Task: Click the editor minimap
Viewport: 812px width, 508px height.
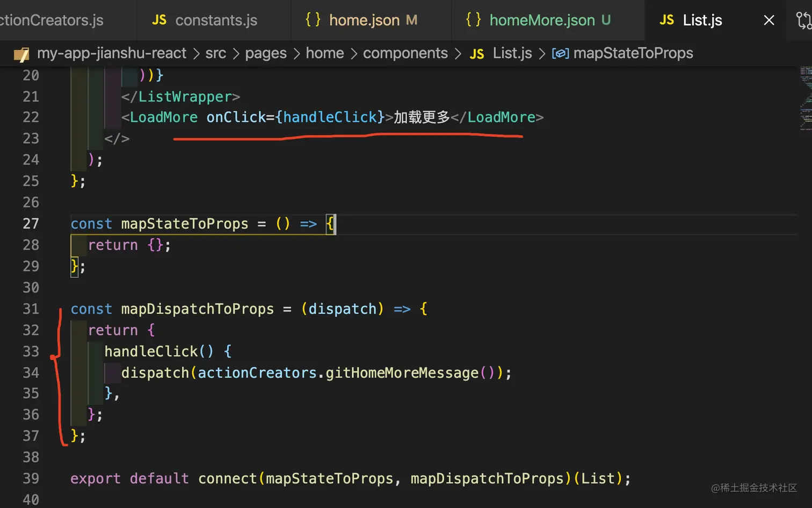Action: pyautogui.click(x=805, y=98)
